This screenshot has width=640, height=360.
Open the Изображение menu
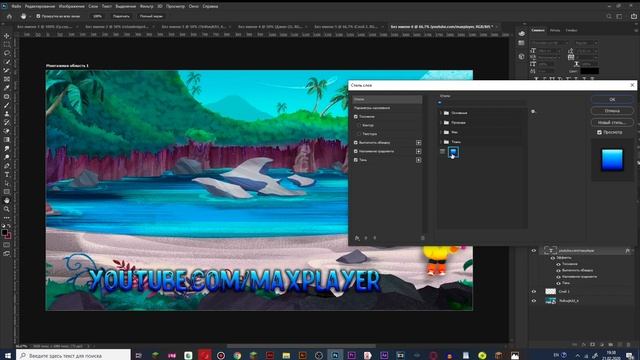(71, 6)
